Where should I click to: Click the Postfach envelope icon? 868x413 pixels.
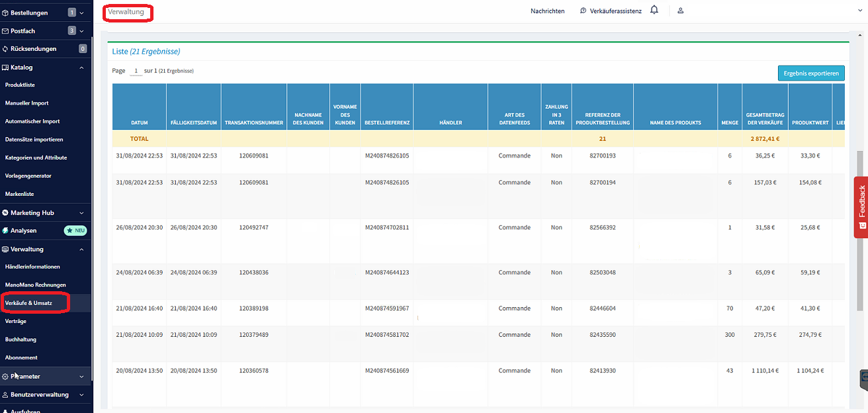(x=5, y=31)
